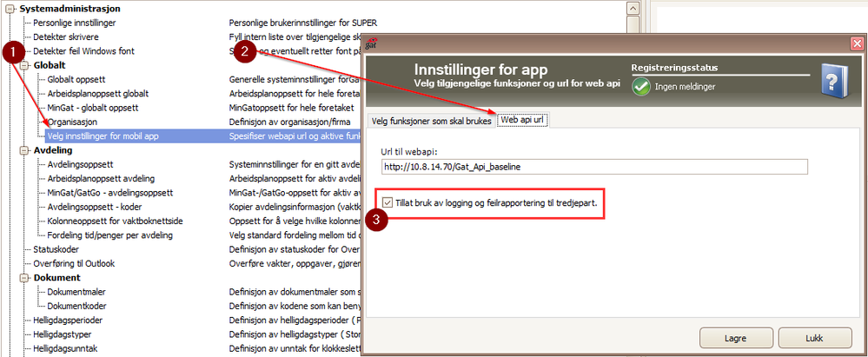
Task: Click description 'Definisjon av statuskoder for Over'
Action: (x=295, y=249)
